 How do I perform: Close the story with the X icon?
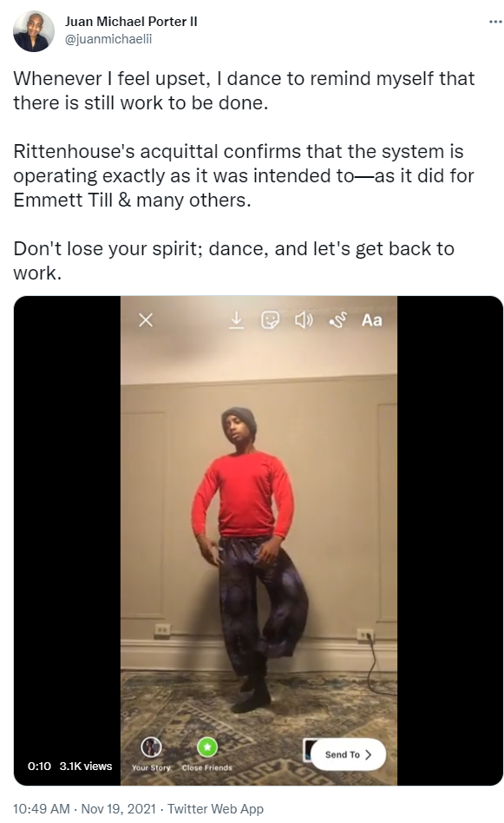pyautogui.click(x=146, y=319)
